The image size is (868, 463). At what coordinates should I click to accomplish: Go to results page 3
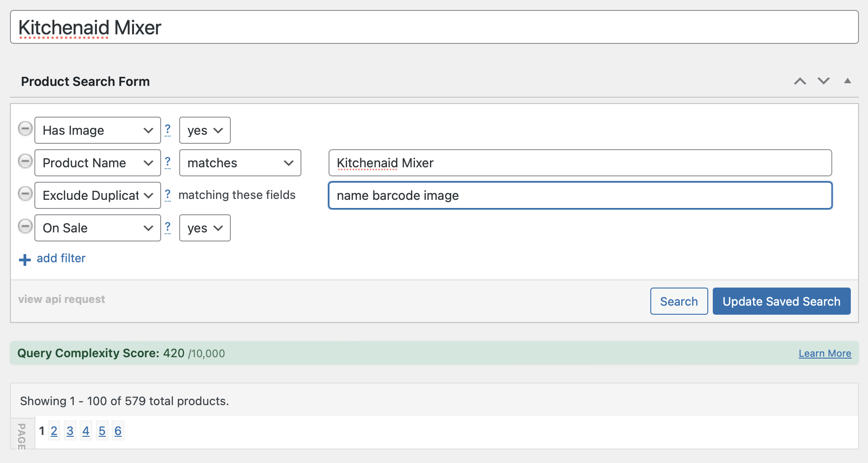(70, 431)
